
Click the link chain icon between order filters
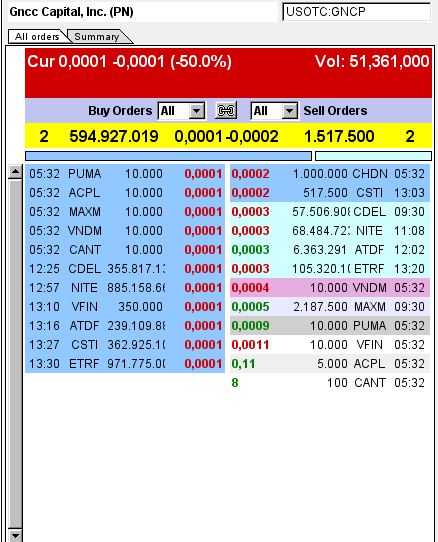coord(226,111)
